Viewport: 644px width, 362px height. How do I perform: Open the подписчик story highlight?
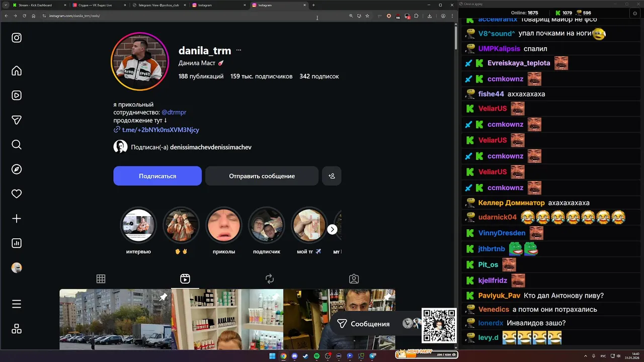pos(267,225)
